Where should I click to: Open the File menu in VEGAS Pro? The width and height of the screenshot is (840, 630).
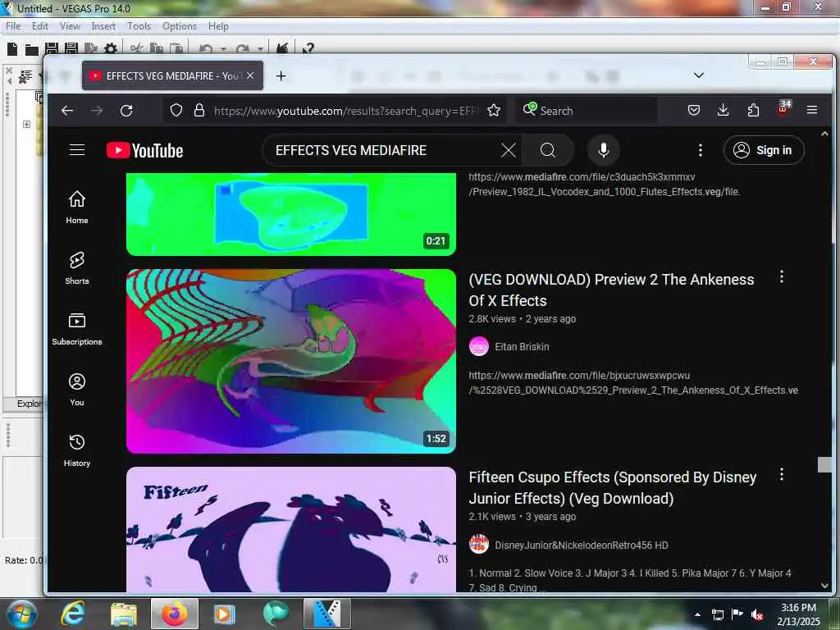pyautogui.click(x=13, y=26)
